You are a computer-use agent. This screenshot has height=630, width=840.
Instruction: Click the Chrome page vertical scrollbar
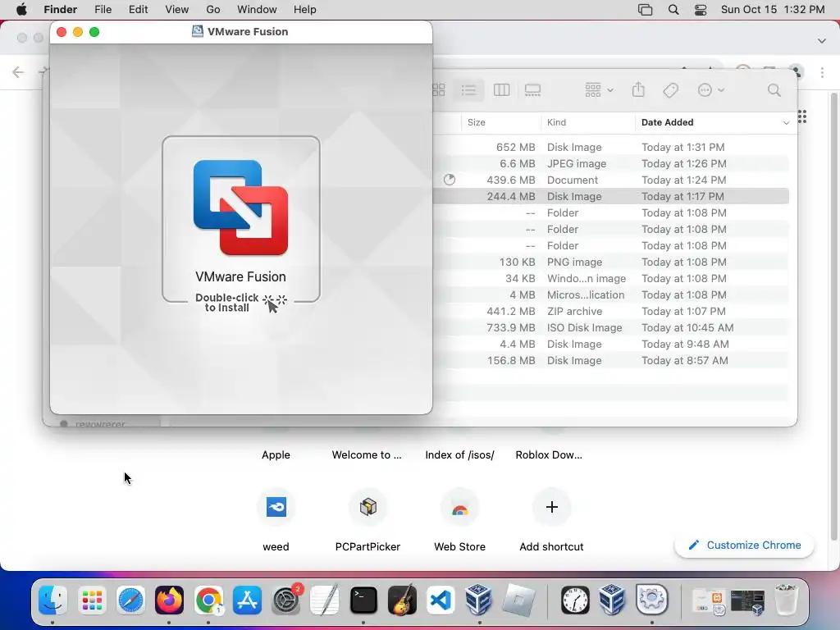(x=834, y=316)
